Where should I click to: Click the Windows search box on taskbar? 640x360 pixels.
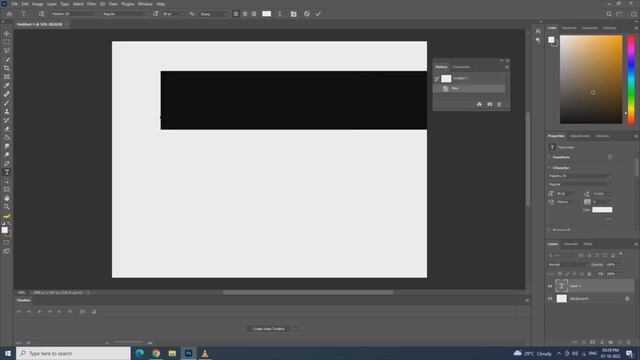73,353
